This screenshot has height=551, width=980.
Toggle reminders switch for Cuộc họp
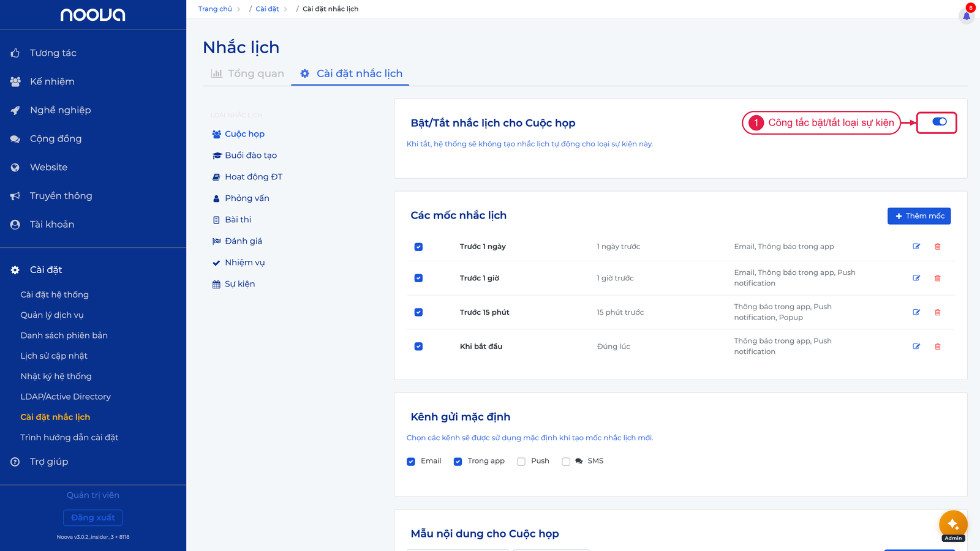[940, 122]
